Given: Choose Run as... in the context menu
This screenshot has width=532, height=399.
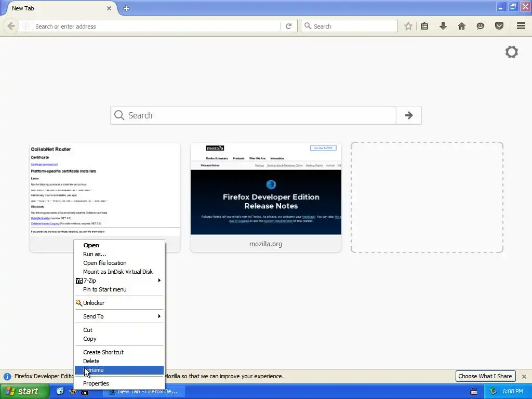Looking at the screenshot, I should click(119, 254).
